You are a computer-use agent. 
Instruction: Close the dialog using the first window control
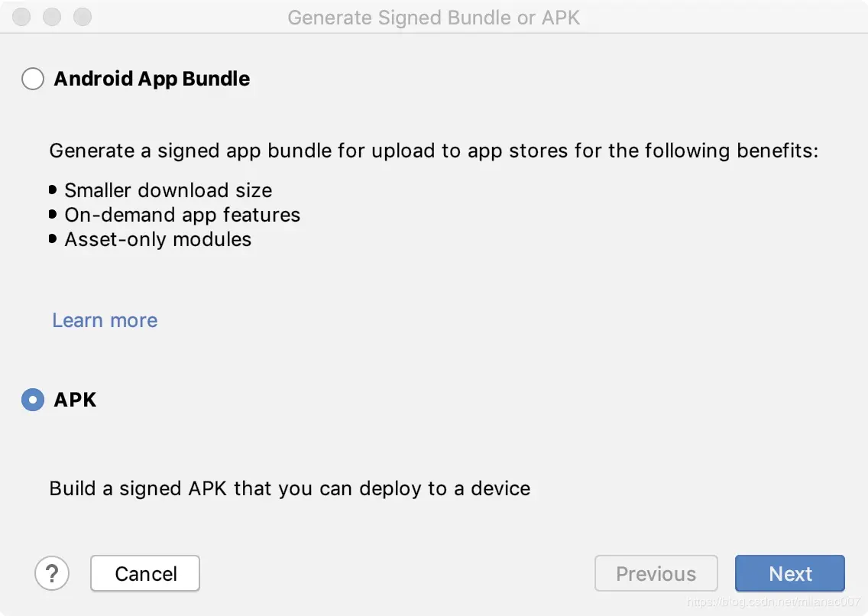[x=21, y=17]
